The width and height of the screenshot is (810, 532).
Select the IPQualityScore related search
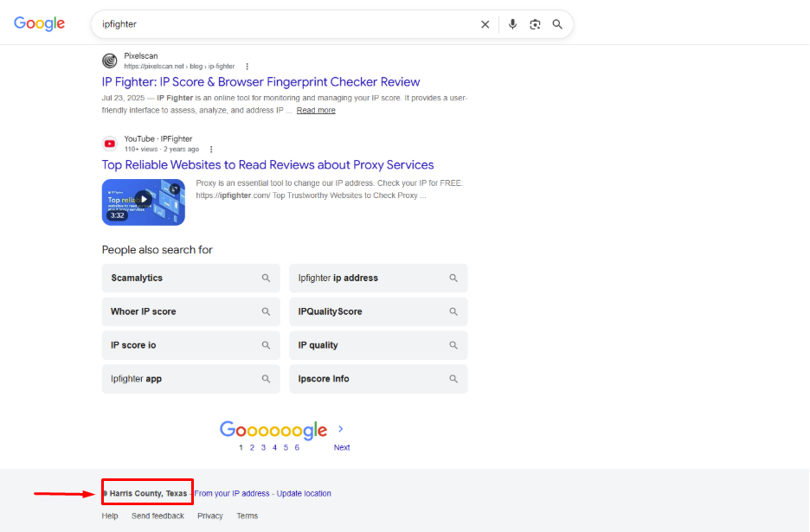(378, 311)
